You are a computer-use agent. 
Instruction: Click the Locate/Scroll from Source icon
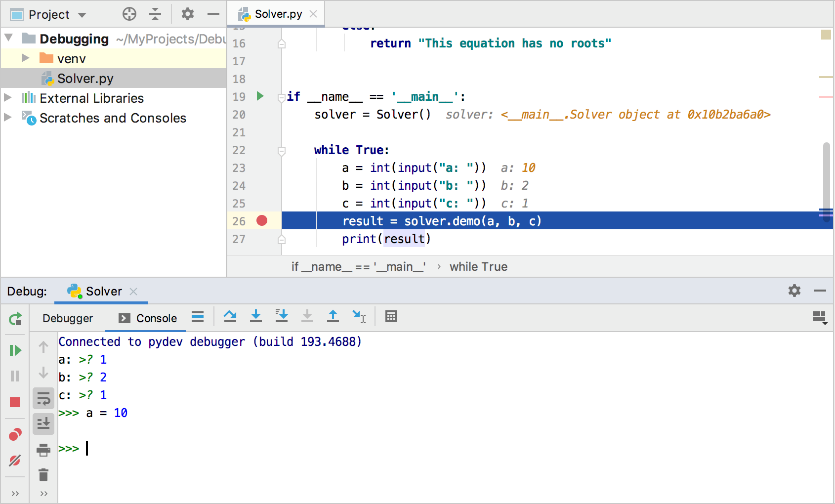[x=129, y=14]
